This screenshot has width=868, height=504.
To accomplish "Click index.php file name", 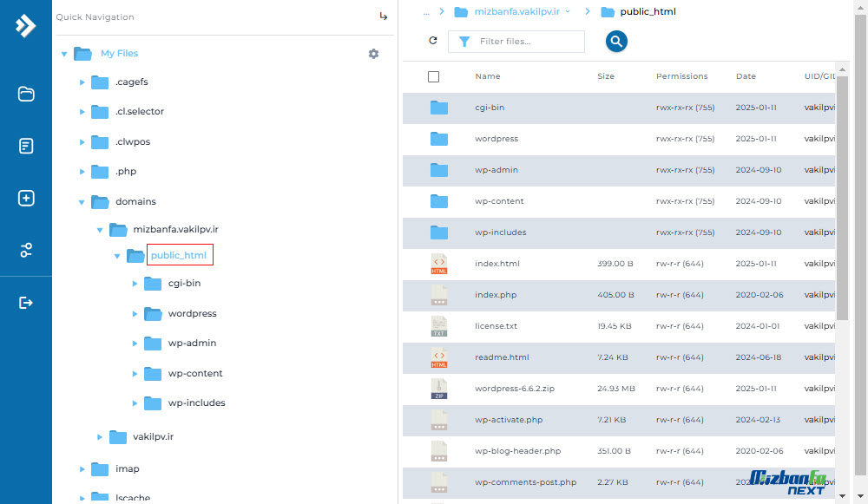I will point(496,295).
